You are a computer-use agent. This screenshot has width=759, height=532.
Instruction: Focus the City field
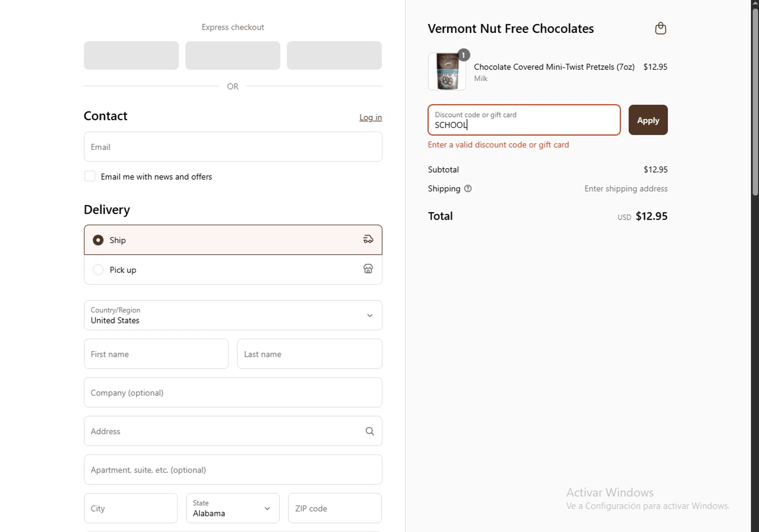[x=131, y=508]
